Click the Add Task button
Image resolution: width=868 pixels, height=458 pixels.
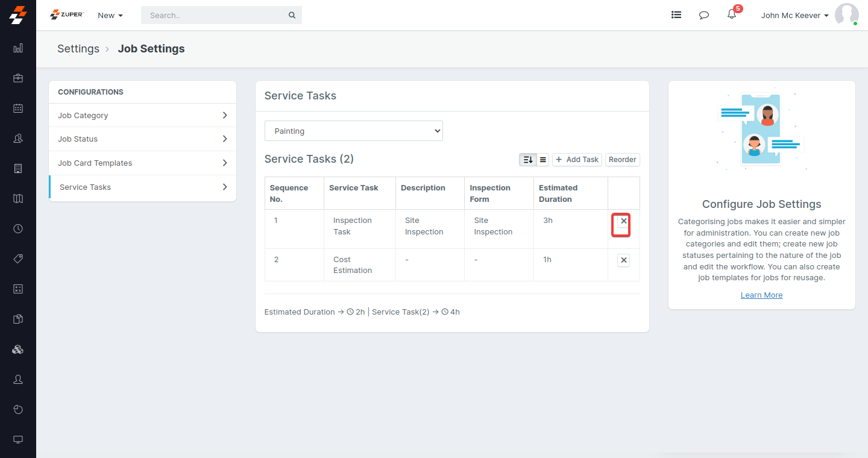point(577,160)
